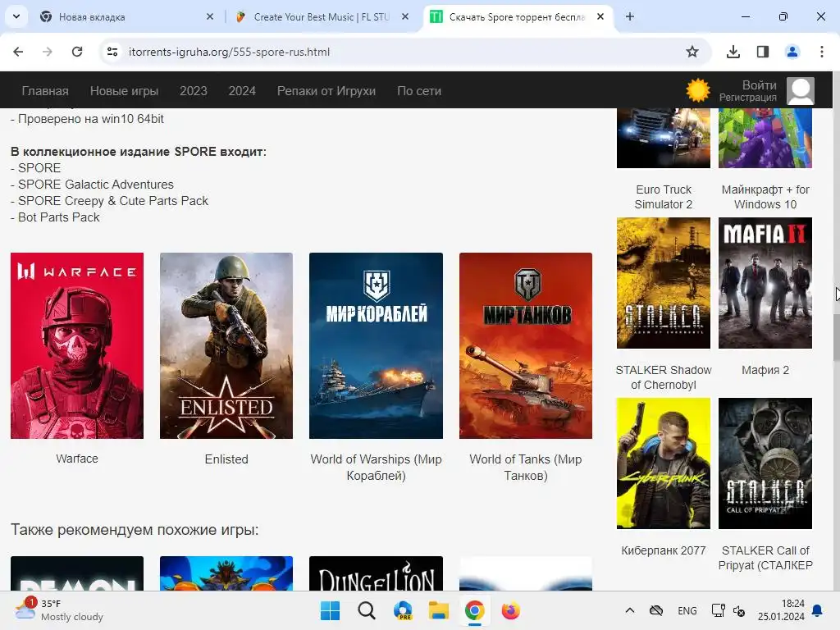Viewport: 840px width, 630px height.
Task: Open the Warface game cover
Action: click(x=77, y=345)
